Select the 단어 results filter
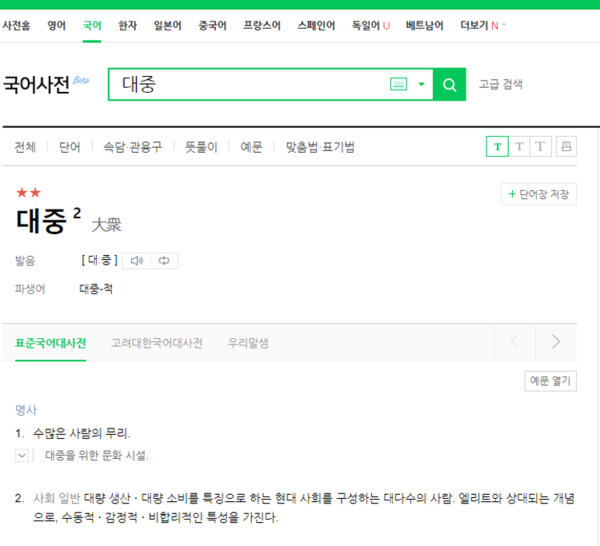 coord(70,147)
